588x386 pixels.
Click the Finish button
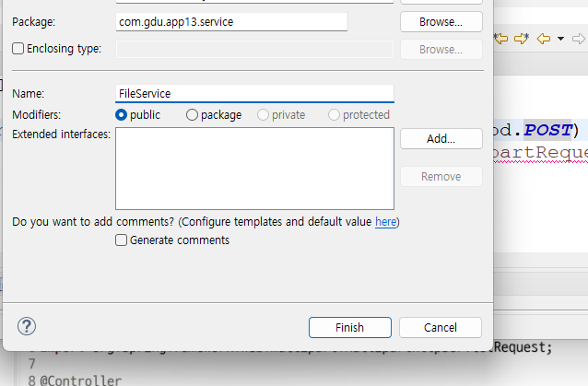pos(350,328)
